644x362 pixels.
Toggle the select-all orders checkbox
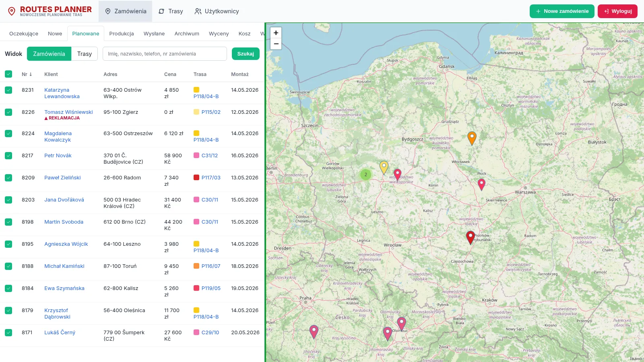pos(8,74)
